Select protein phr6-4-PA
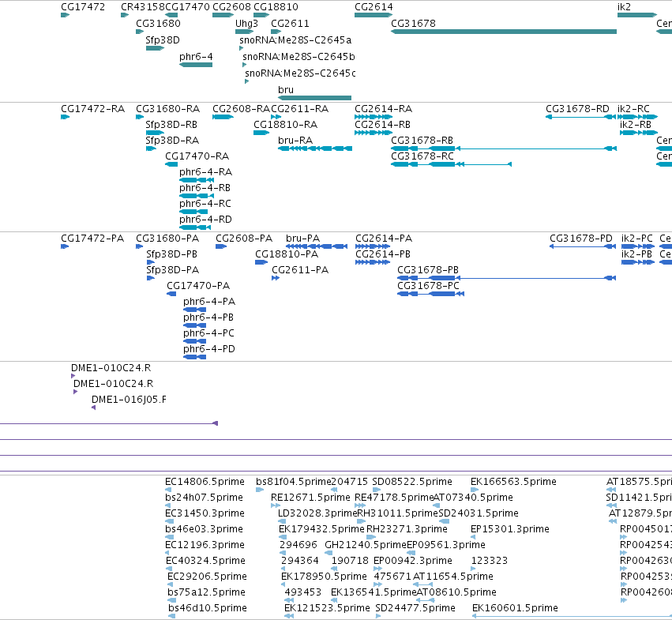 [209, 302]
